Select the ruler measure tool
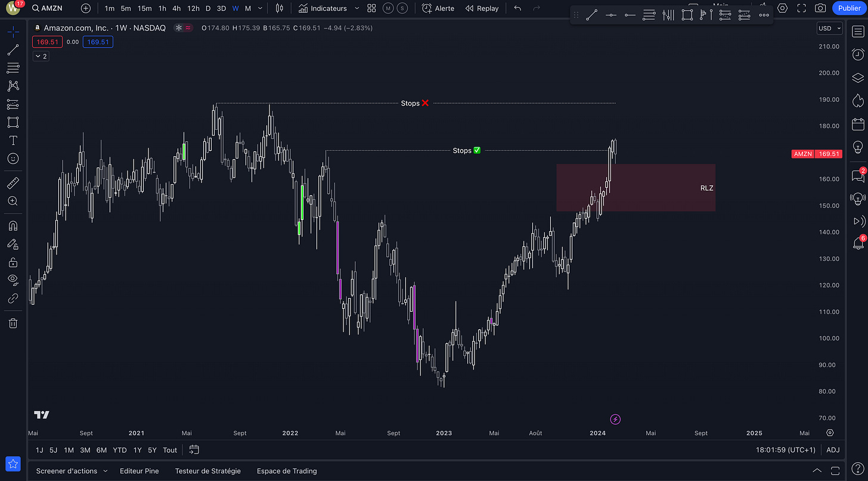 pyautogui.click(x=13, y=183)
